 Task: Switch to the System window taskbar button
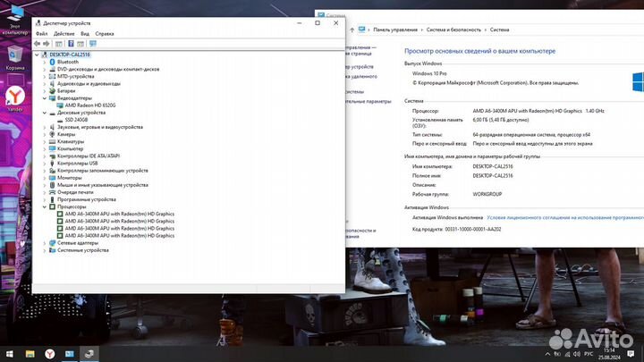(x=70, y=354)
